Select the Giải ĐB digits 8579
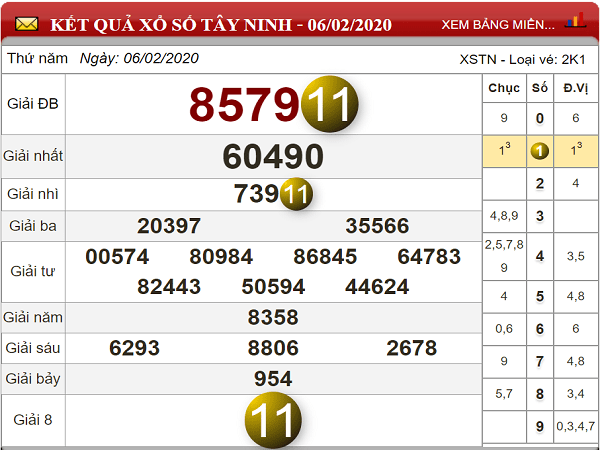 [244, 104]
